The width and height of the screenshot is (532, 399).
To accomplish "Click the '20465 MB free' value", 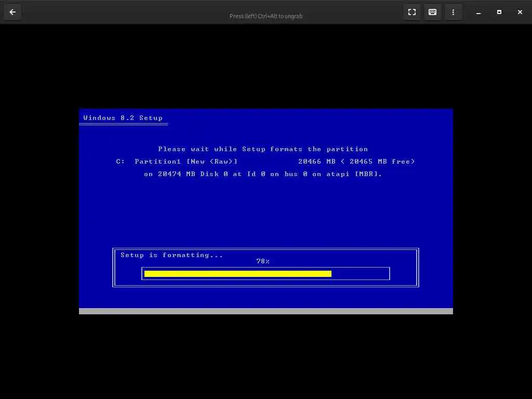I will (380, 162).
